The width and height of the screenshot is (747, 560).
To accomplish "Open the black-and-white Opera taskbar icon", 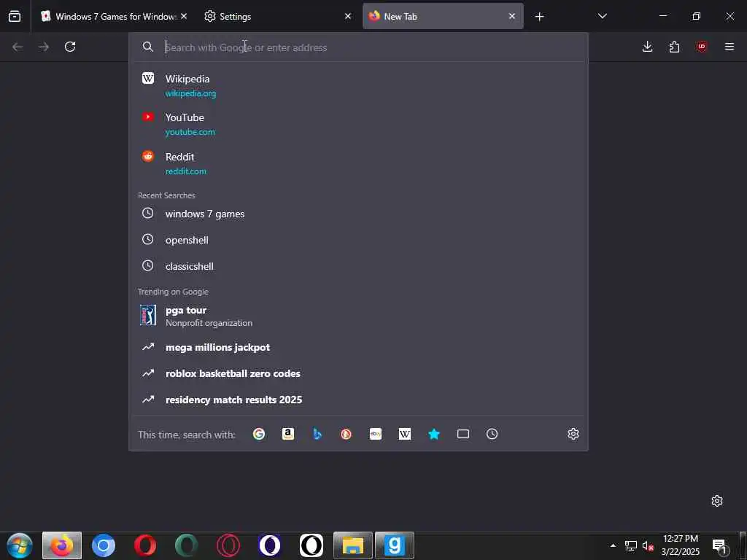I will (x=311, y=545).
